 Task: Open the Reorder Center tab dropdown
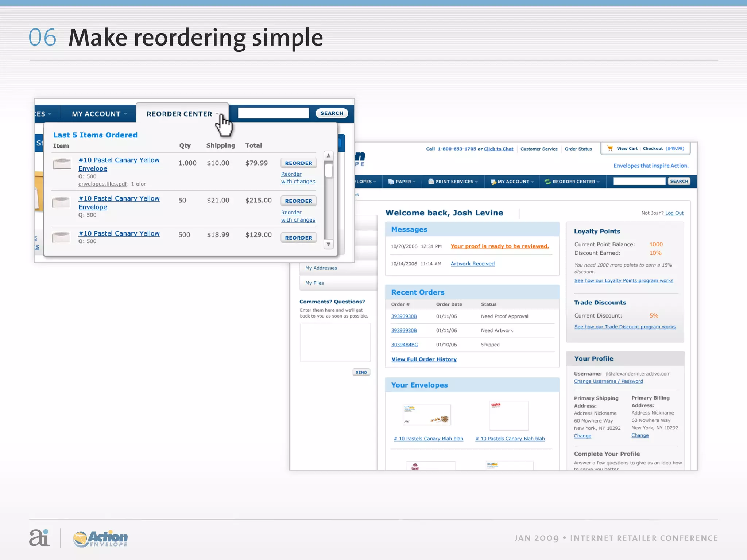182,114
